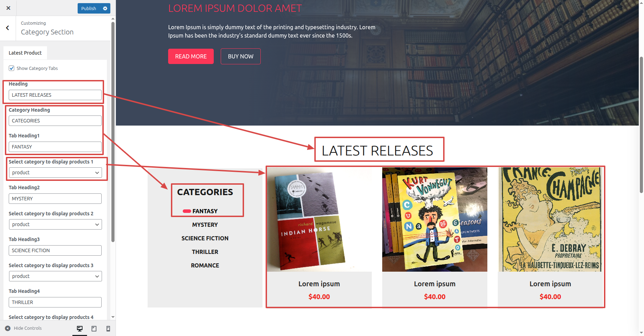Screen dimensions: 644x336
Task: Select MYSTERY category tab in preview
Action: click(205, 225)
